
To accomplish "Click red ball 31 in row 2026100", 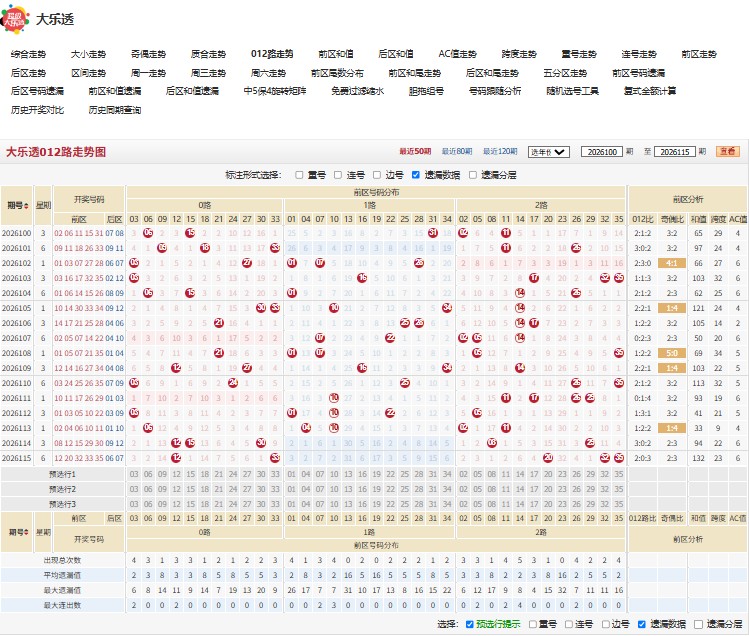I will tap(433, 233).
